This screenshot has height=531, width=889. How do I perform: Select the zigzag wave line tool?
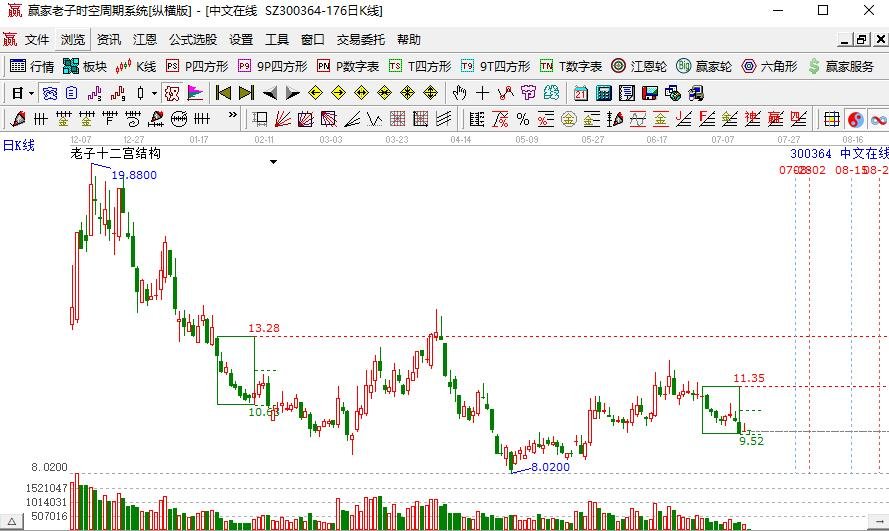[374, 119]
